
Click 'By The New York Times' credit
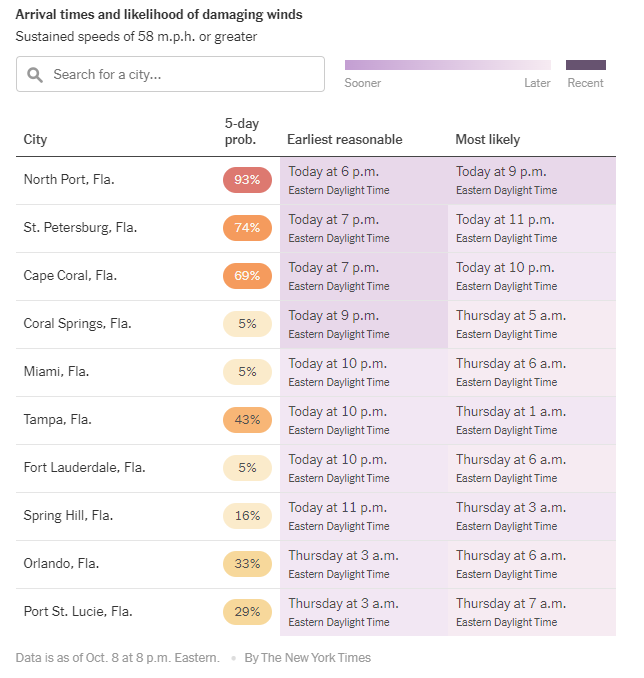click(307, 658)
